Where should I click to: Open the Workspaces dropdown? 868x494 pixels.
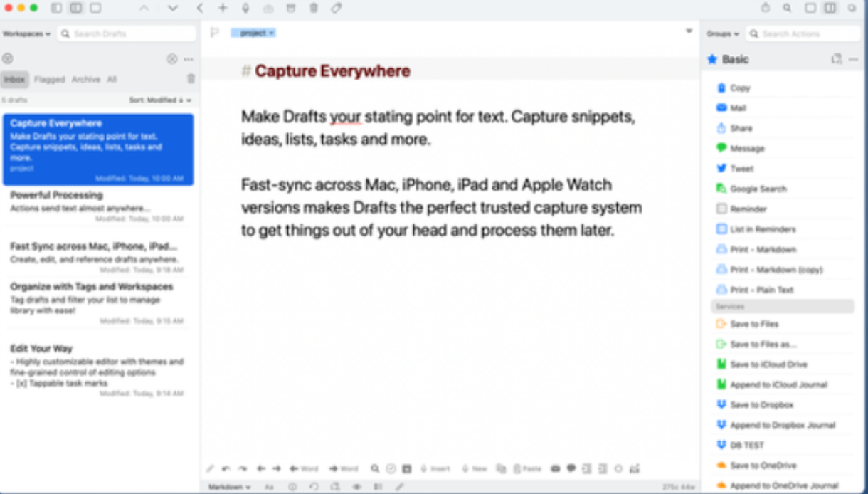pos(26,33)
